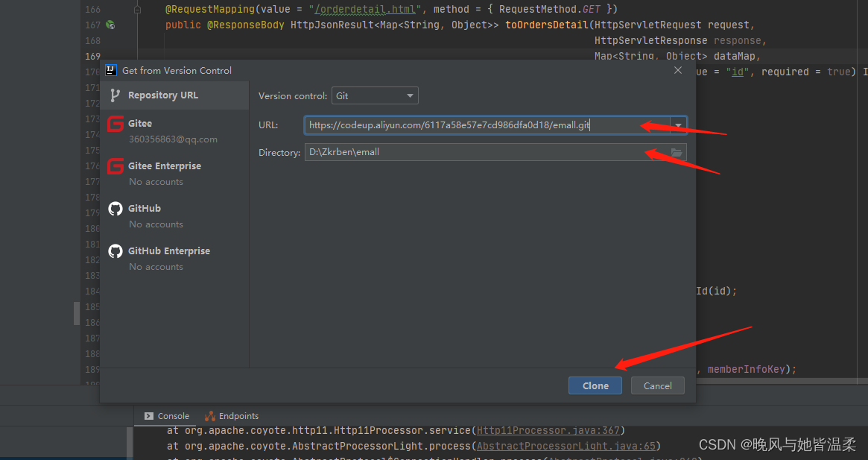
Task: Close the Get from Version Control dialog
Action: click(x=677, y=70)
